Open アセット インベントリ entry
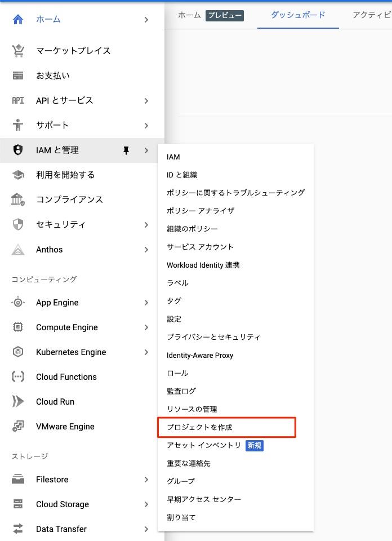 tap(204, 445)
